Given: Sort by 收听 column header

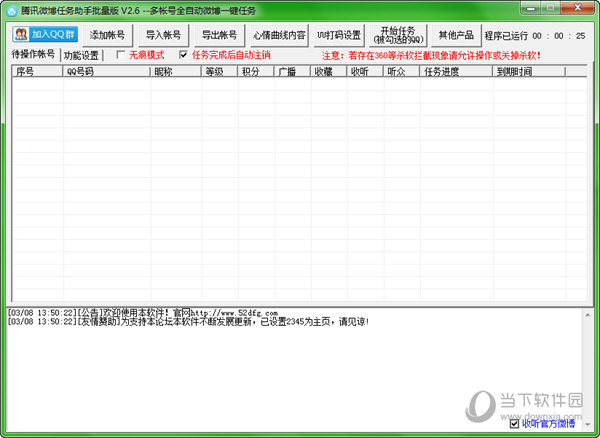Looking at the screenshot, I should 365,72.
